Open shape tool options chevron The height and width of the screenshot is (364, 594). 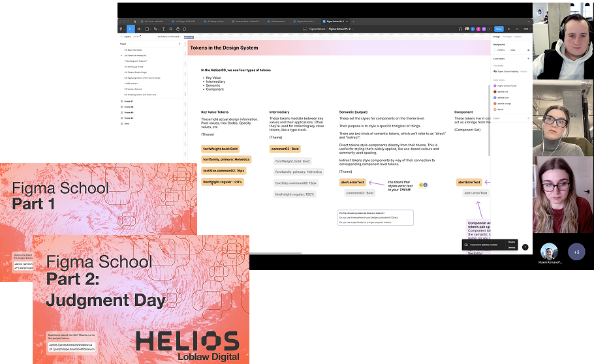pos(150,29)
